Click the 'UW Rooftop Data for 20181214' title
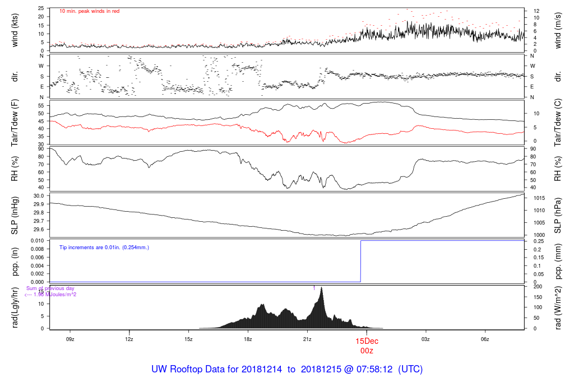The height and width of the screenshot is (392, 574). tap(217, 369)
